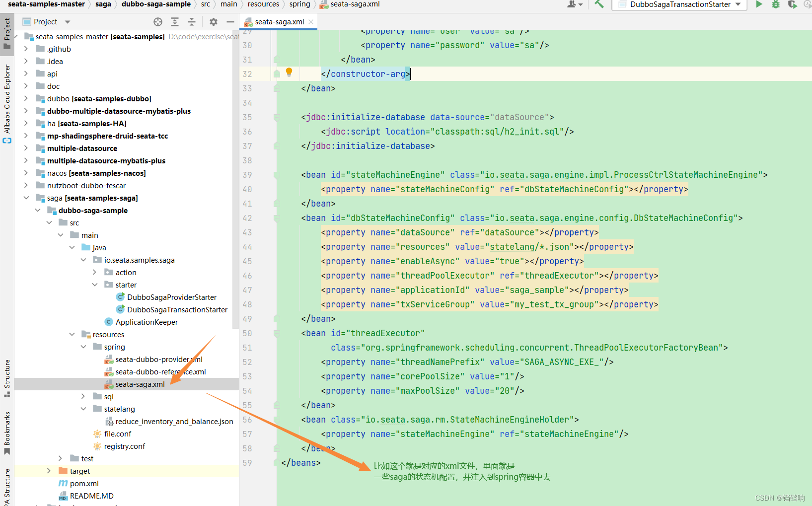Image resolution: width=812 pixels, height=506 pixels.
Task: Collapse the dubbo-saga-sample folder
Action: point(37,211)
